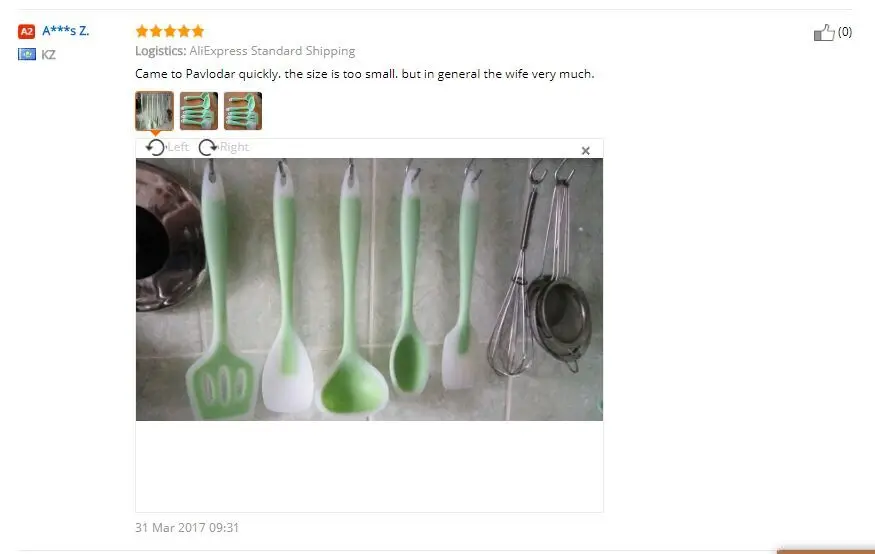This screenshot has height=554, width=875.
Task: Click the fifth star of the rating
Action: click(198, 31)
